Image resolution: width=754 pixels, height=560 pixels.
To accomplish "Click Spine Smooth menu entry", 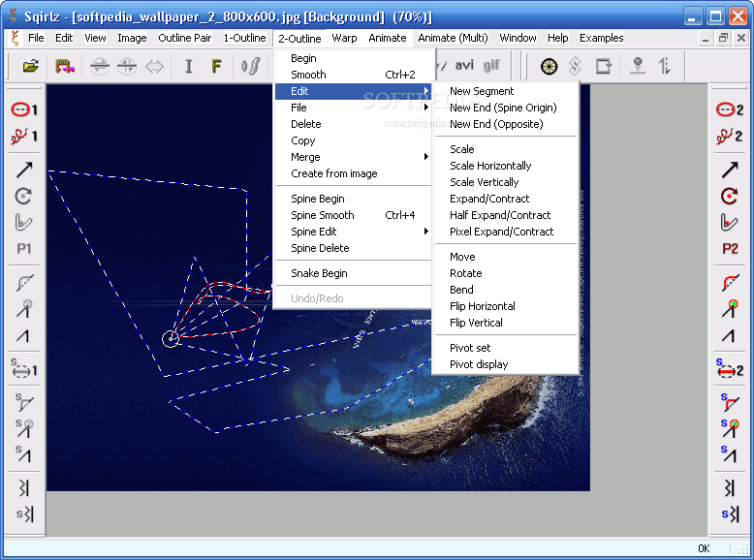I will (x=353, y=215).
